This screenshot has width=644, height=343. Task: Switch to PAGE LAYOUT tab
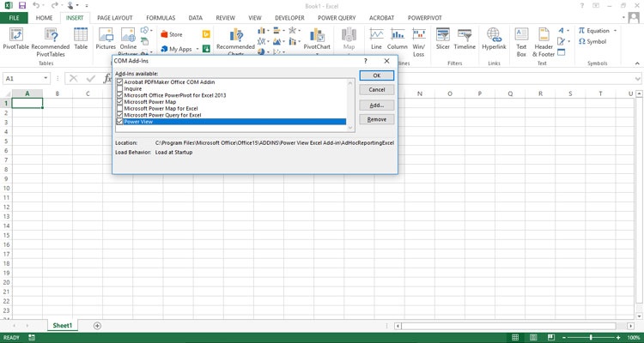pos(115,18)
